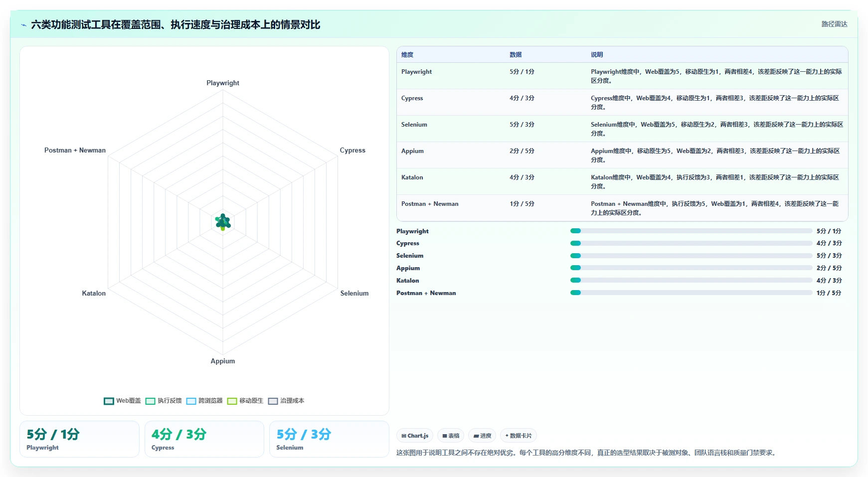Click the Cypress axis label on radar
This screenshot has height=477, width=868.
352,151
